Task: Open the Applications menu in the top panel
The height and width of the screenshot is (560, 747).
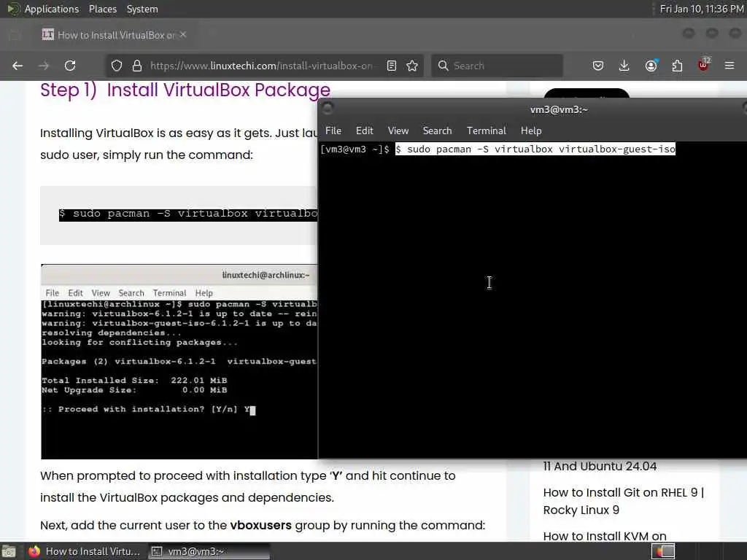Action: [52, 9]
